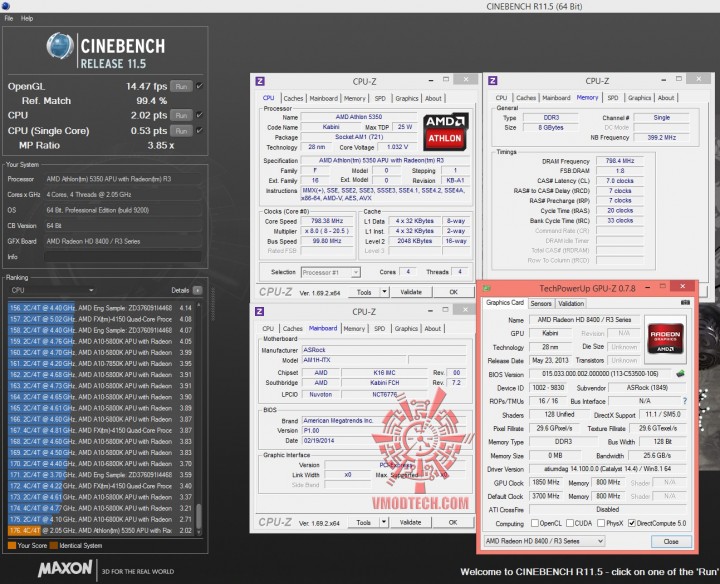
Task: Click the Info input field in Cinebench
Action: 123,257
